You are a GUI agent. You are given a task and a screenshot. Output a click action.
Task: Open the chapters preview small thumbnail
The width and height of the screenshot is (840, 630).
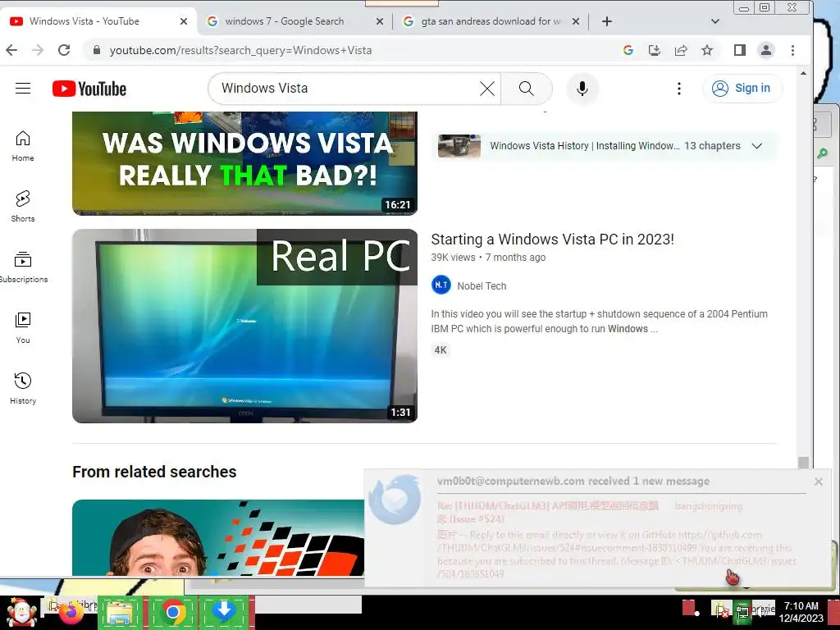click(459, 146)
